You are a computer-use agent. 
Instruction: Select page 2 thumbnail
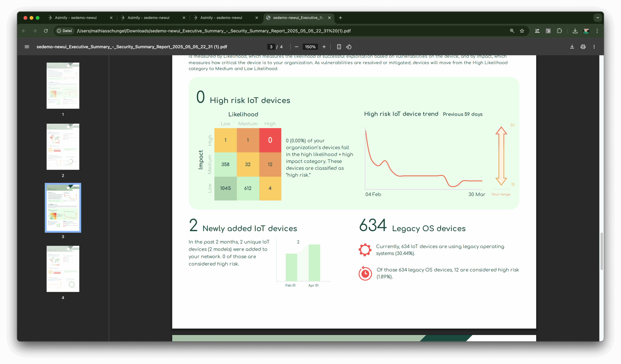[x=63, y=147]
